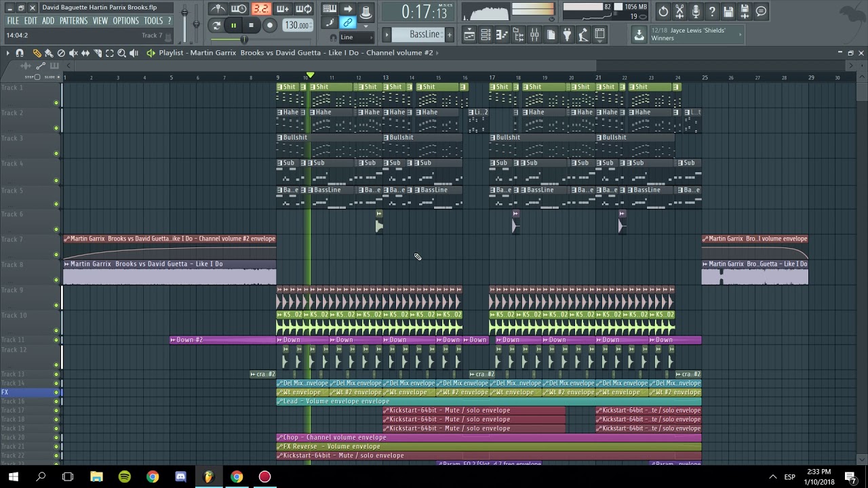Toggle loop recording
The image size is (868, 488).
pyautogui.click(x=304, y=9)
